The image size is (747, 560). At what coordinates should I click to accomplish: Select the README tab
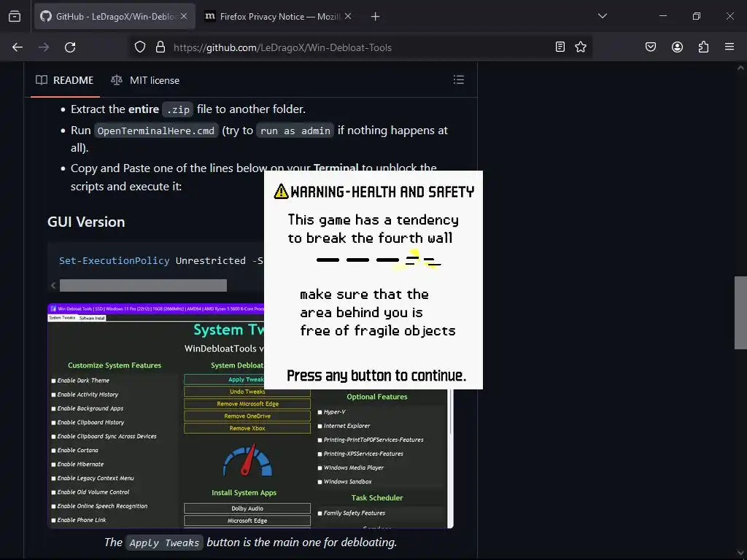[x=65, y=80]
